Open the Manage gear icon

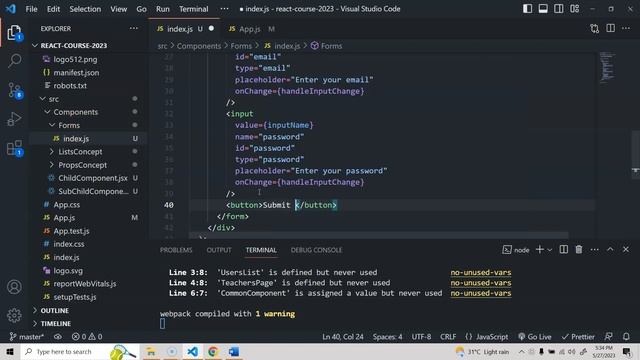pos(14,315)
